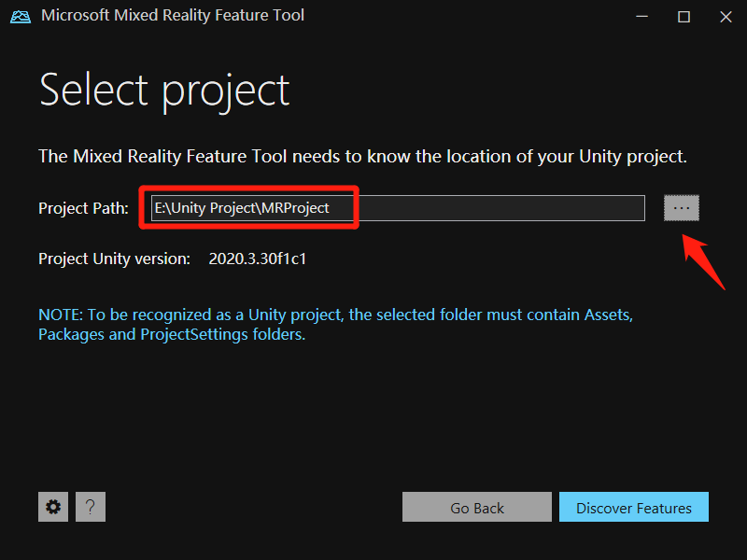Click into the Project Path input field

point(398,208)
